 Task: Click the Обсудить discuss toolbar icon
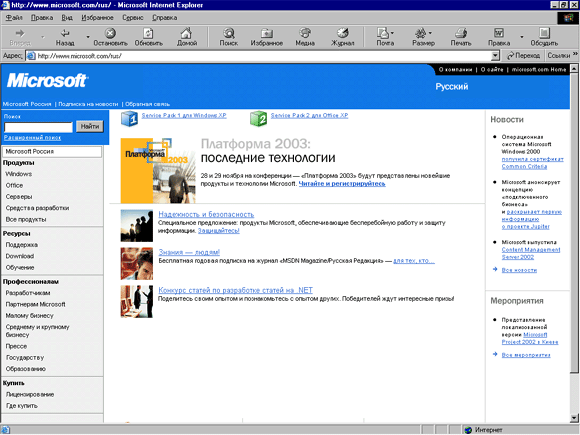point(544,33)
